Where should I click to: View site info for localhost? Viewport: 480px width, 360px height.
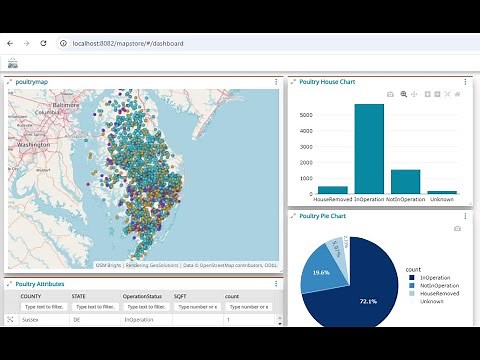point(63,43)
